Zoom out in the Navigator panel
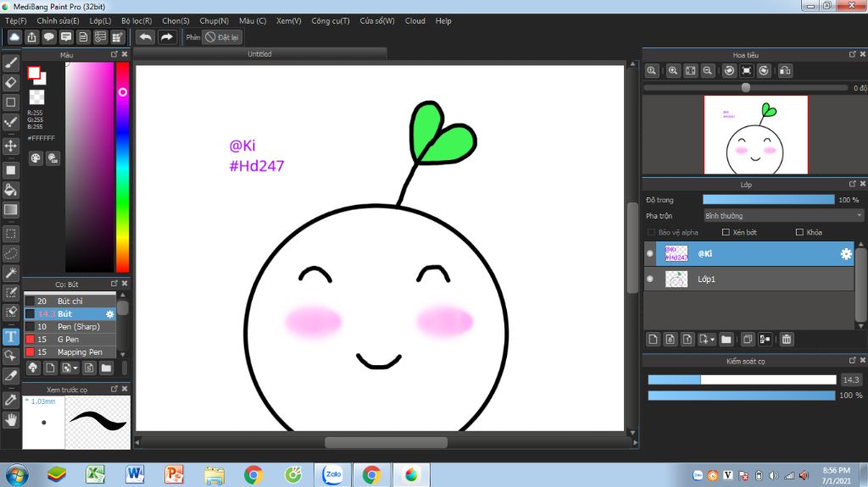Image resolution: width=868 pixels, height=487 pixels. 708,71
